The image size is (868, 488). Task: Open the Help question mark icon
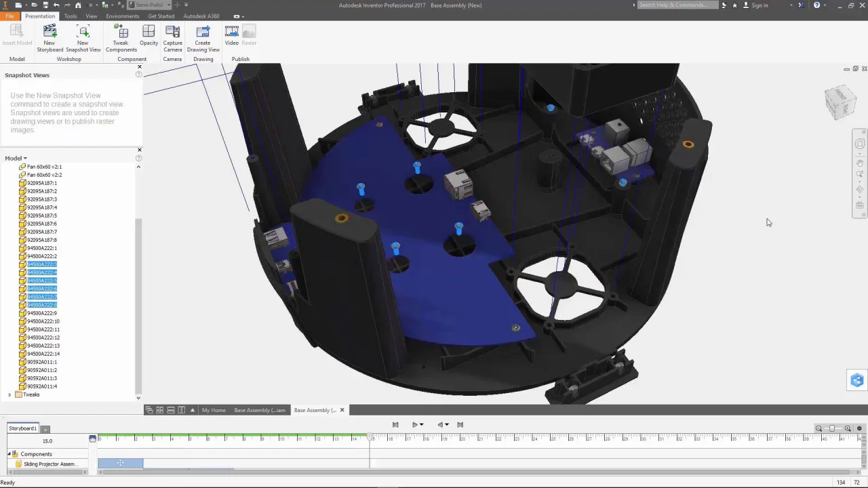(816, 5)
